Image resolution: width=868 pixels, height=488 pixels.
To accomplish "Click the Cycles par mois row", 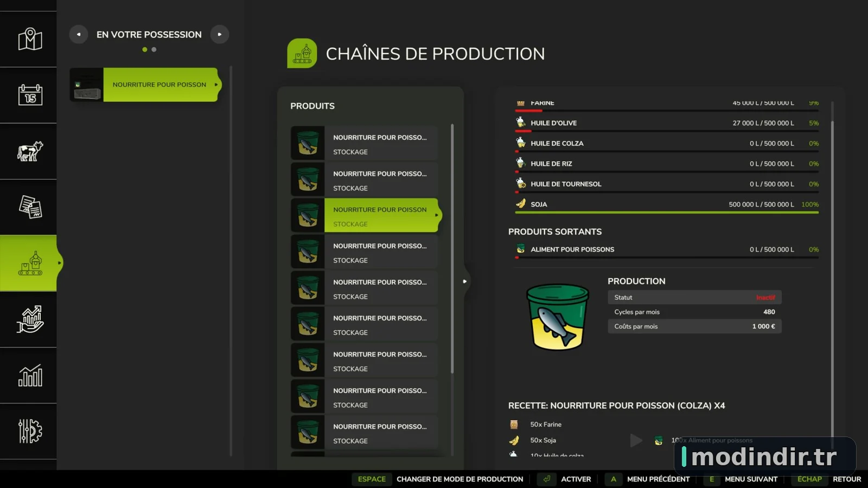I will (x=694, y=312).
